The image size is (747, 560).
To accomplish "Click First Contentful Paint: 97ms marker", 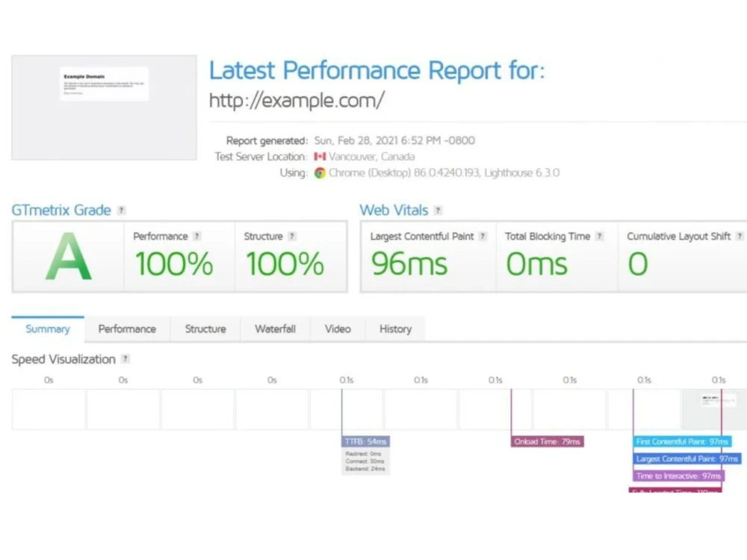I will click(x=682, y=441).
